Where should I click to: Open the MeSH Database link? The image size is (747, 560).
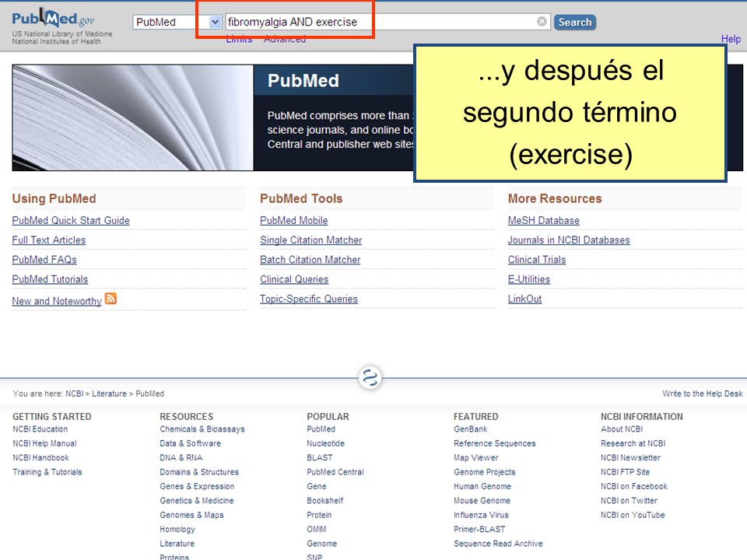(544, 220)
